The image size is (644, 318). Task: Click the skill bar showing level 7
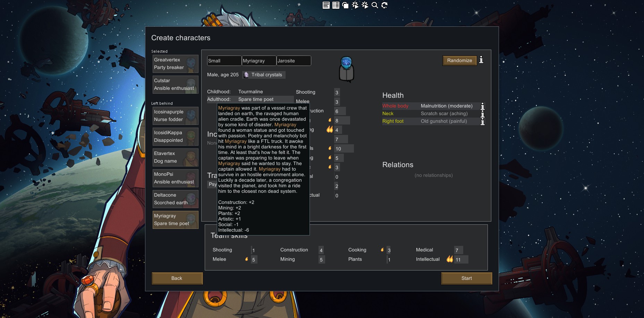[341, 139]
